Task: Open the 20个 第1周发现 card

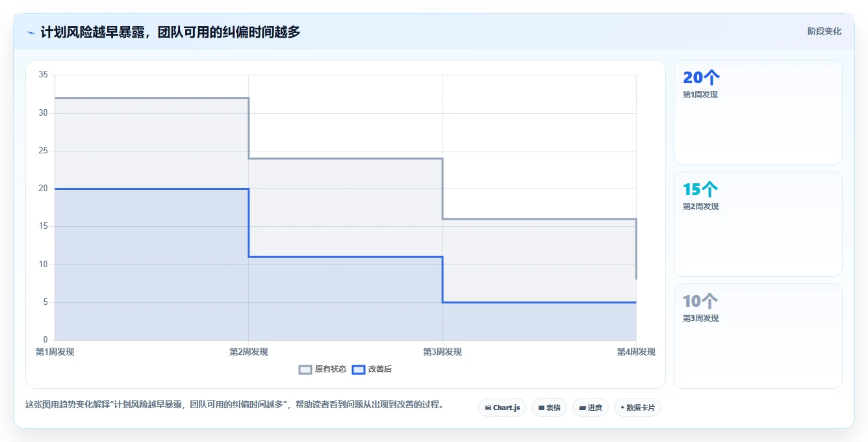Action: click(758, 112)
